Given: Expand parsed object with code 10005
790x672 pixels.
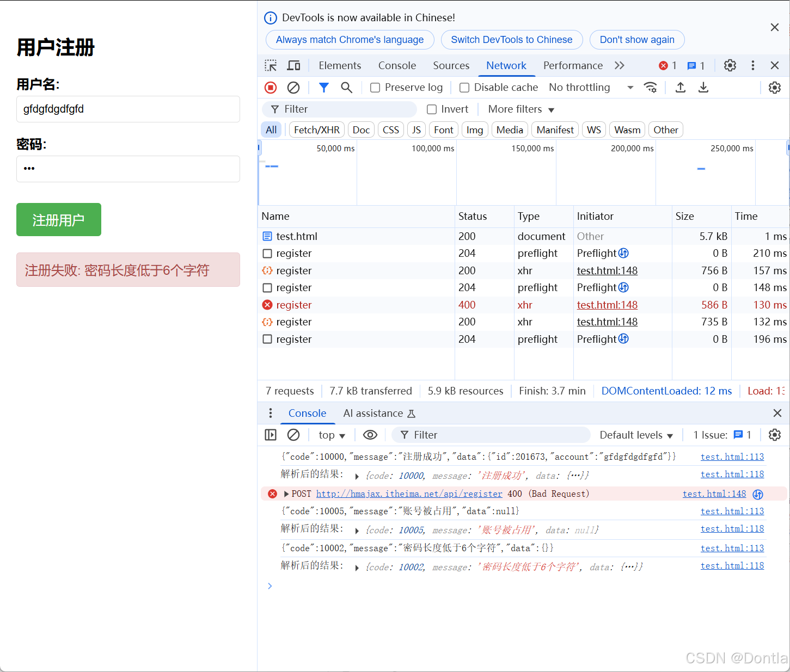Looking at the screenshot, I should click(357, 531).
